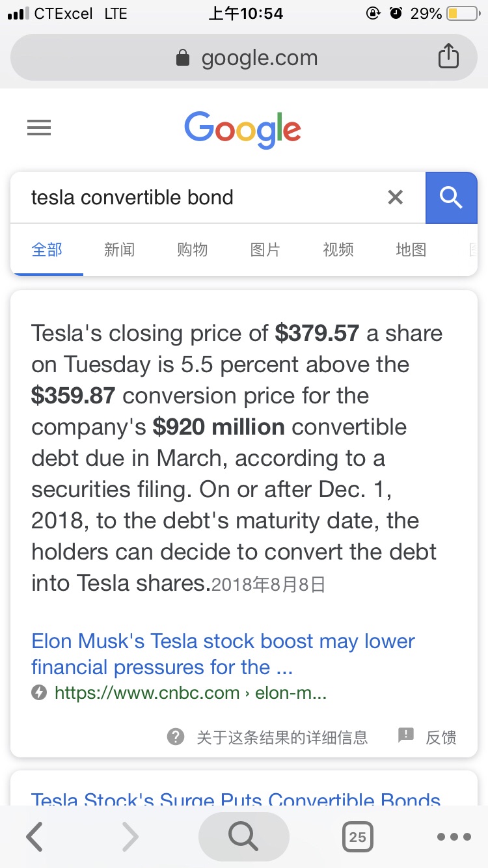
Task: Tap the bottom toolbar search icon
Action: tap(244, 837)
